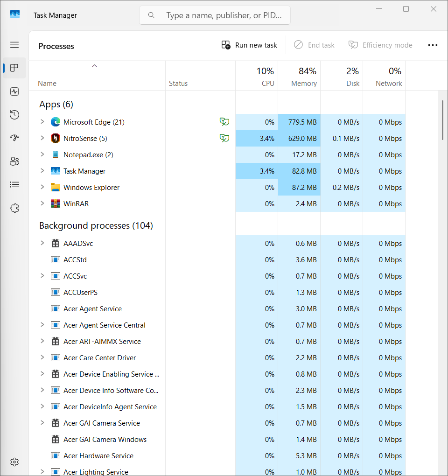Expand the NitroSense (5) group

pyautogui.click(x=42, y=138)
